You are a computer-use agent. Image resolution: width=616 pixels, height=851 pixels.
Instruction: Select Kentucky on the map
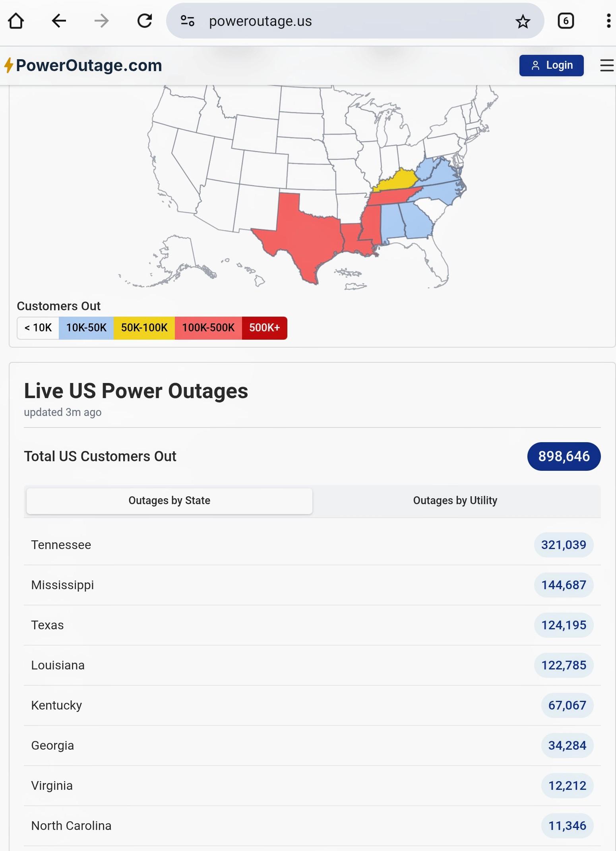pyautogui.click(x=395, y=181)
